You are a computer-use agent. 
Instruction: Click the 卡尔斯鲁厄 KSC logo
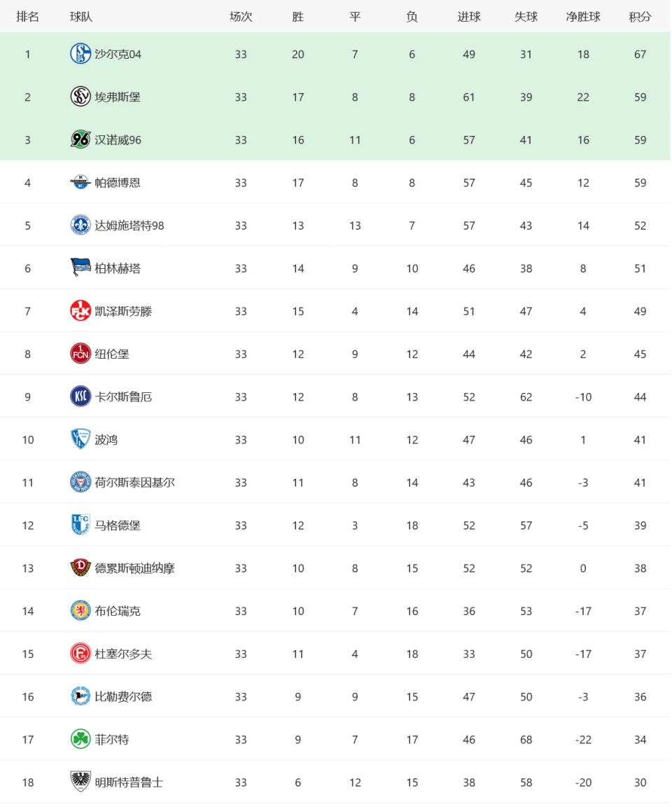(x=80, y=396)
